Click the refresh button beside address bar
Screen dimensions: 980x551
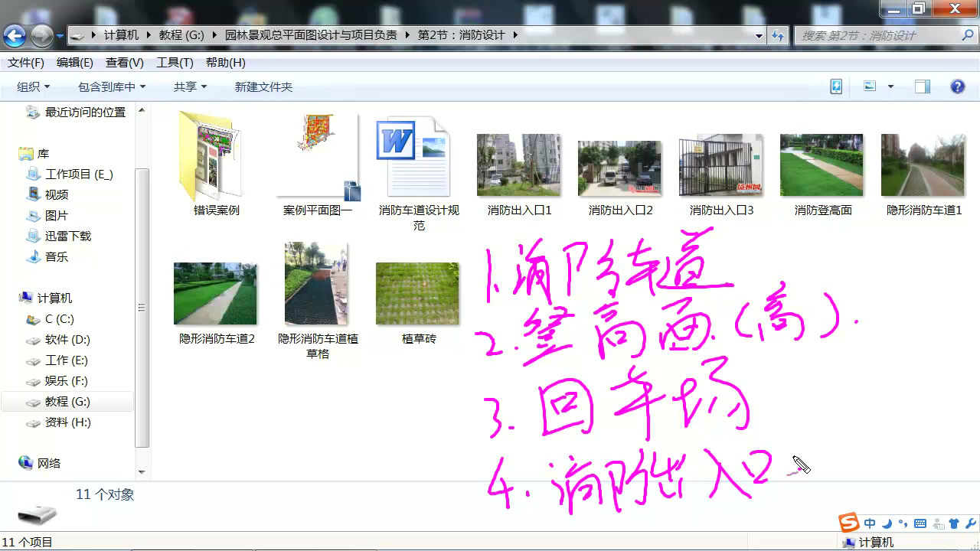tap(778, 35)
